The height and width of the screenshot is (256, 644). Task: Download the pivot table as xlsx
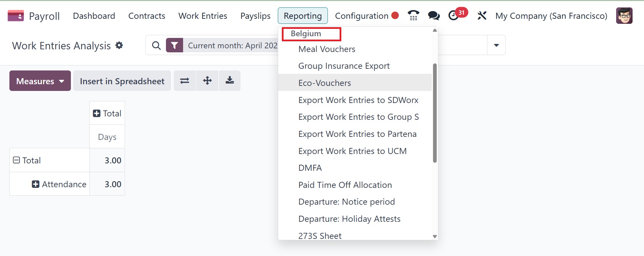coord(230,81)
